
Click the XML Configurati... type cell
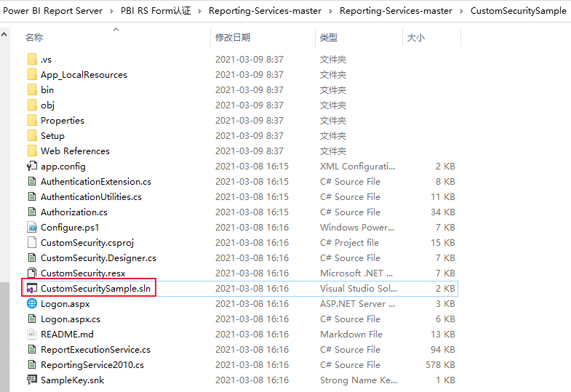(x=357, y=166)
